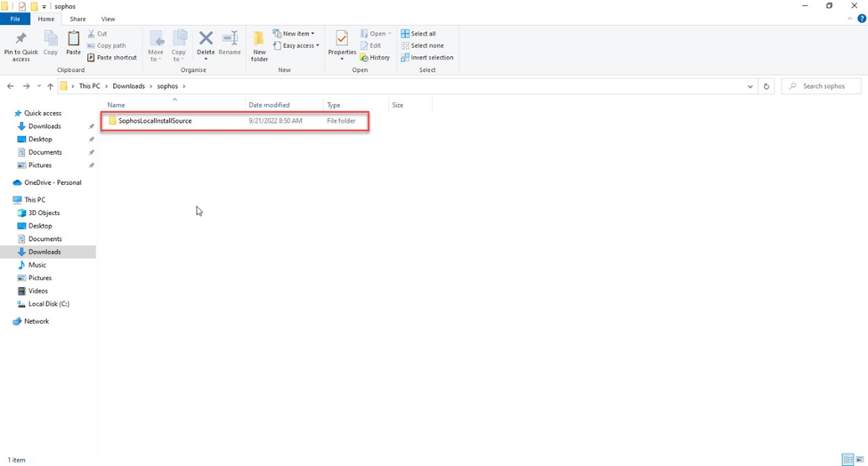This screenshot has height=466, width=868.
Task: Open the Easy access dropdown
Action: pos(296,46)
